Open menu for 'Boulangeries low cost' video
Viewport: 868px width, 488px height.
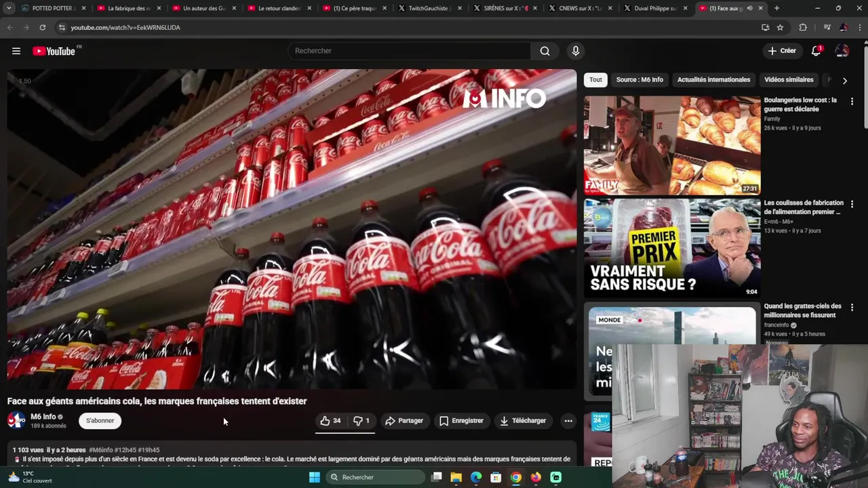[x=852, y=101]
